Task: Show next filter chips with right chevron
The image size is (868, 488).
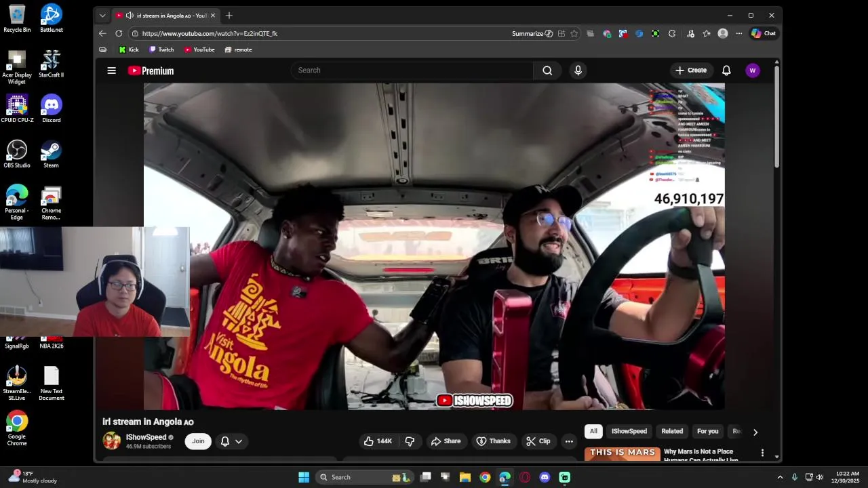Action: 755,432
